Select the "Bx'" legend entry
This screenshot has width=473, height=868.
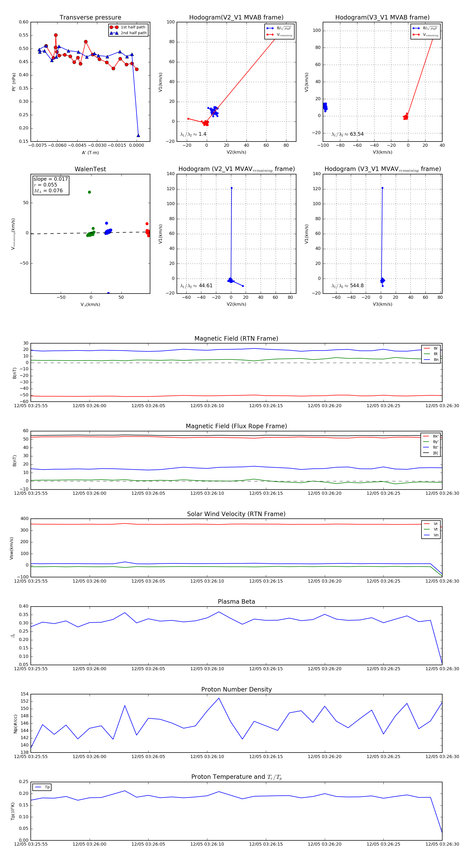point(431,436)
